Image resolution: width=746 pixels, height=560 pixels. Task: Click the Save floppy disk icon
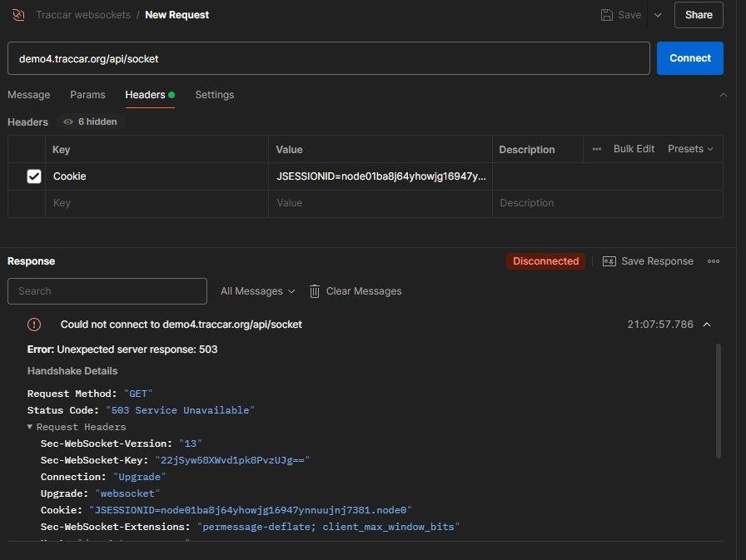pos(607,15)
